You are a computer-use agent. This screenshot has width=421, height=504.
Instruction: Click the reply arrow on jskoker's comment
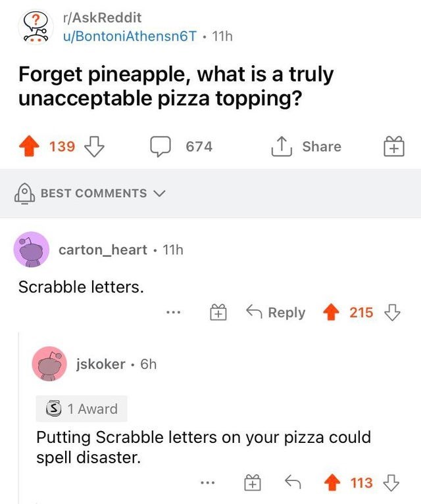(x=293, y=482)
